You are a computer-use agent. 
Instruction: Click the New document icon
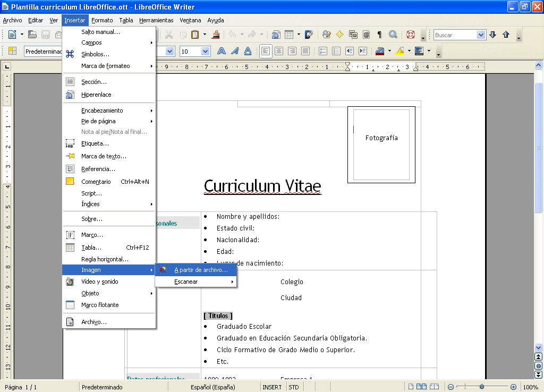point(12,35)
